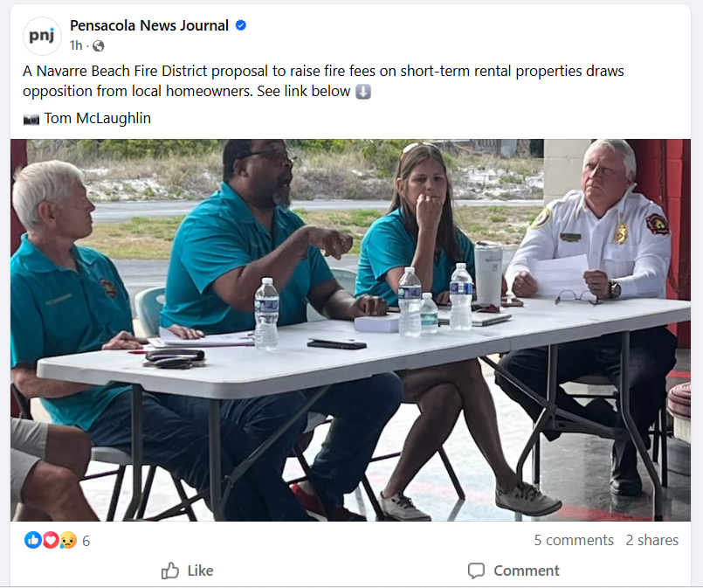Open the meeting photo in full view
The image size is (703, 588).
point(350,330)
